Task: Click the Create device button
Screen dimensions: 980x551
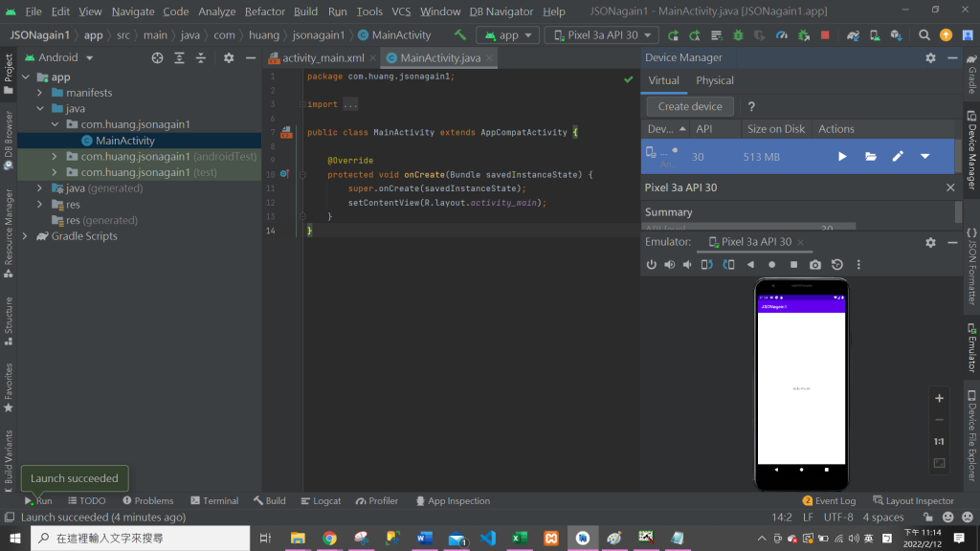Action: pos(690,106)
